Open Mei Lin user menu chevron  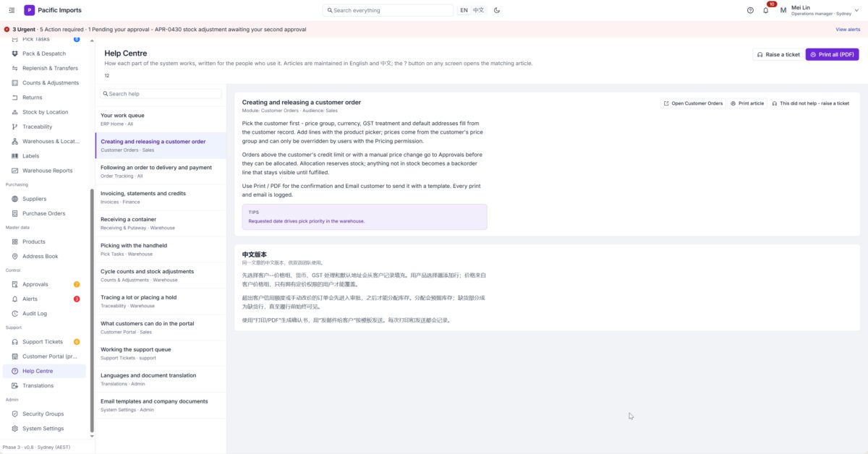pos(857,10)
